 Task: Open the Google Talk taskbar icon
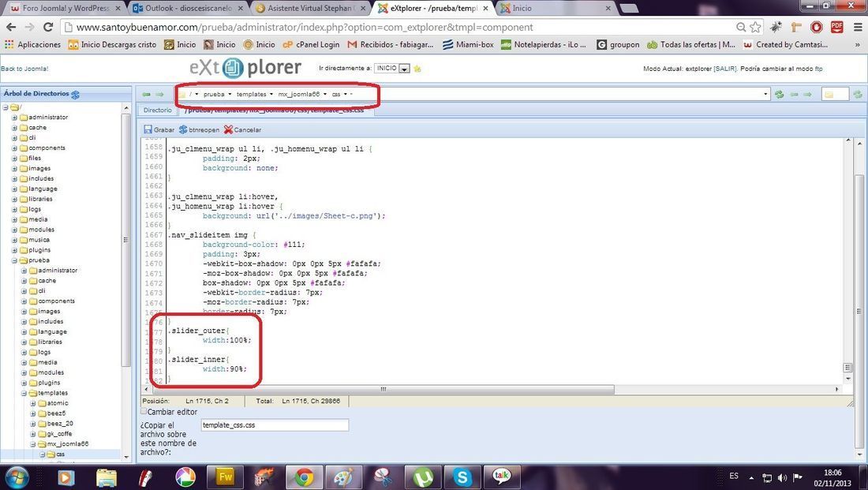coord(502,477)
